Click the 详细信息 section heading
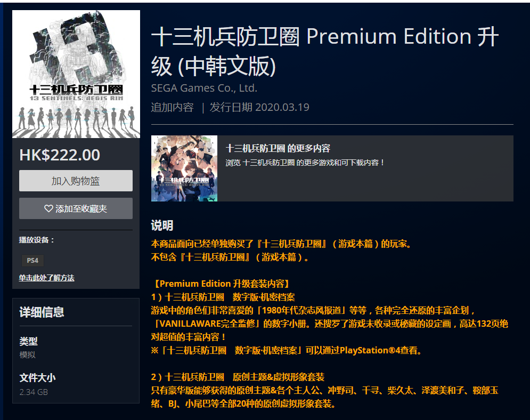 point(42,312)
